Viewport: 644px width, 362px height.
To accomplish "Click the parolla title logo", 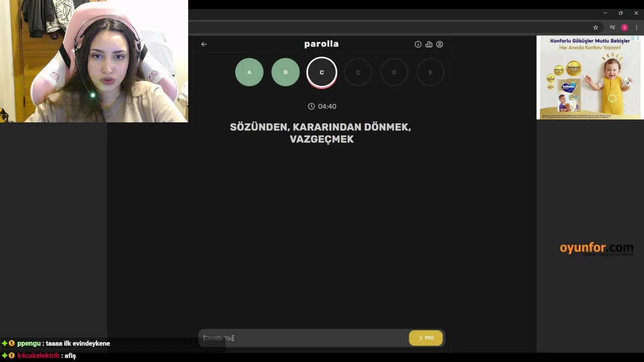I will point(321,44).
